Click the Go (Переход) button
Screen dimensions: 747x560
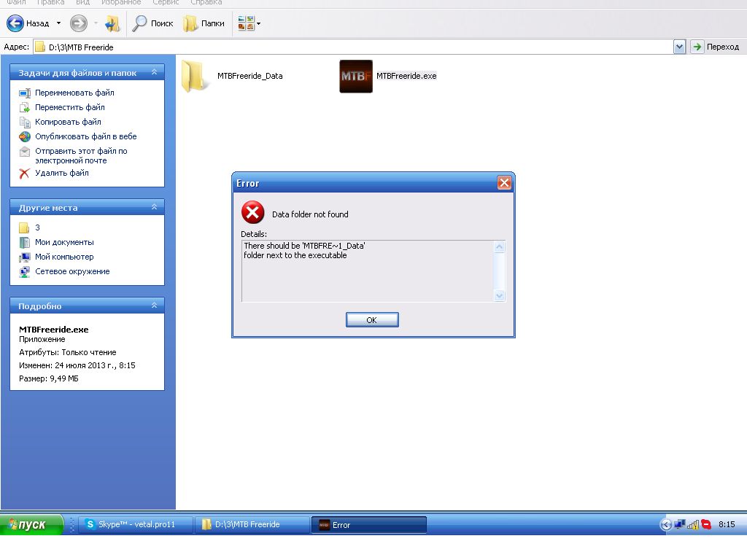coord(716,47)
